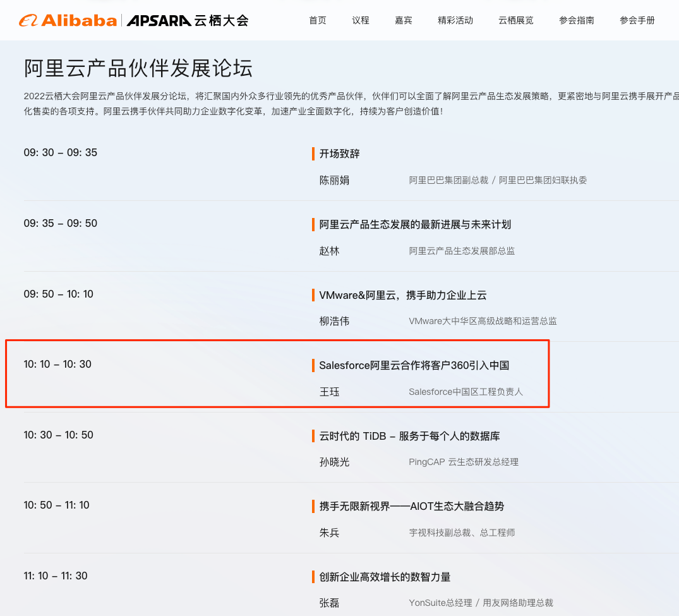Select the 10: 30 – 10: 50 time slot
The height and width of the screenshot is (616, 679).
click(x=59, y=435)
